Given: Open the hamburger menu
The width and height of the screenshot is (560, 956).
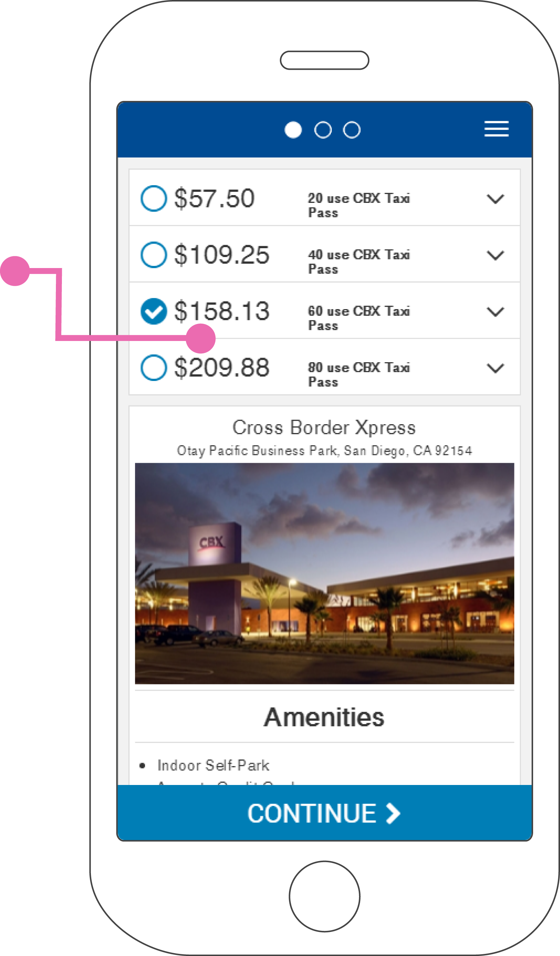Looking at the screenshot, I should tap(496, 129).
